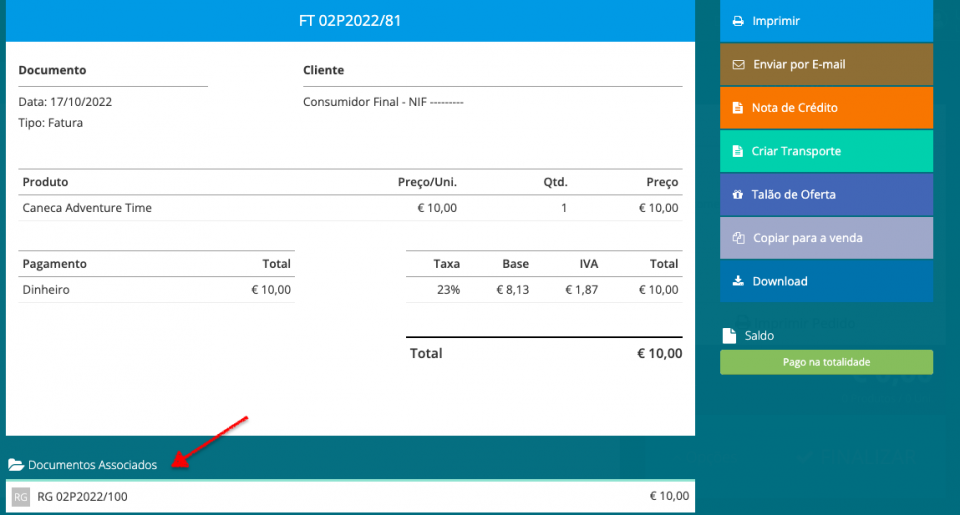Click the document icon on Nota de Crédito

[738, 108]
